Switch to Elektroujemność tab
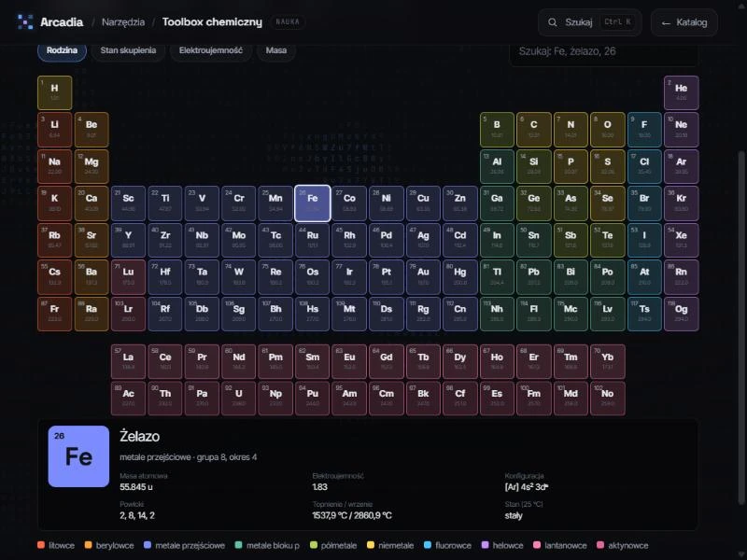Viewport: 747px width, 560px height. [x=211, y=50]
